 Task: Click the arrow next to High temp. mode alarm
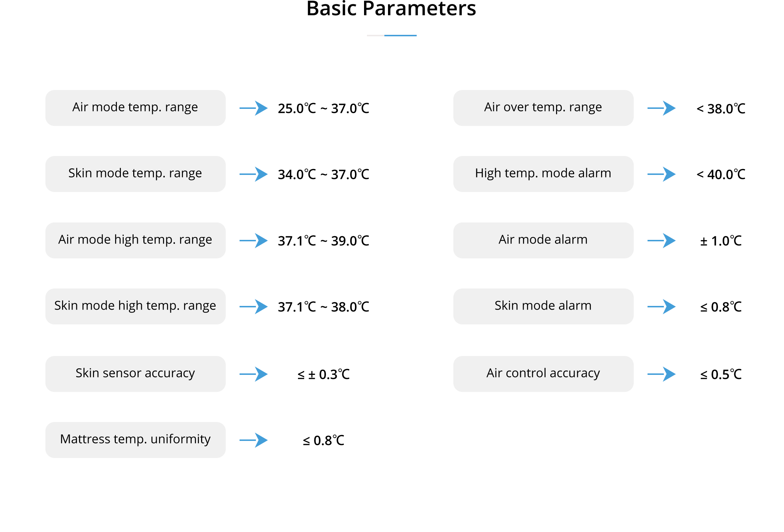click(662, 174)
